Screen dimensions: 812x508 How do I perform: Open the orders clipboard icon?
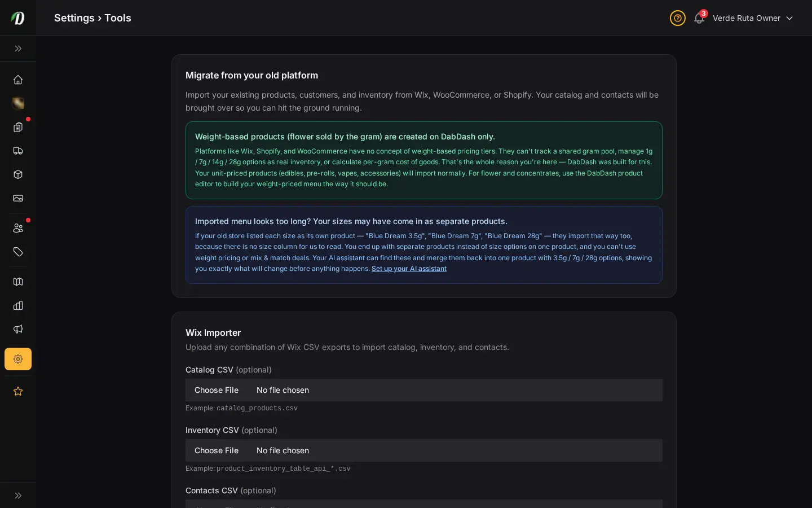18,127
